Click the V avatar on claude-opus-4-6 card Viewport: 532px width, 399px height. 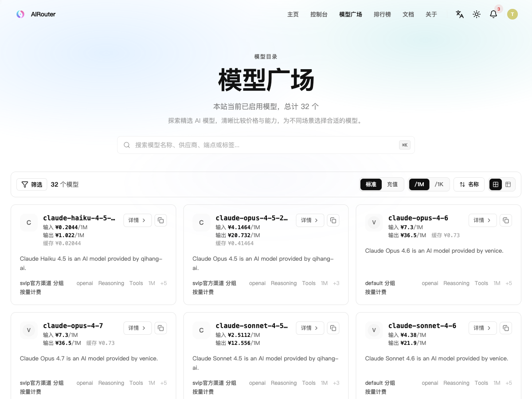(x=374, y=223)
